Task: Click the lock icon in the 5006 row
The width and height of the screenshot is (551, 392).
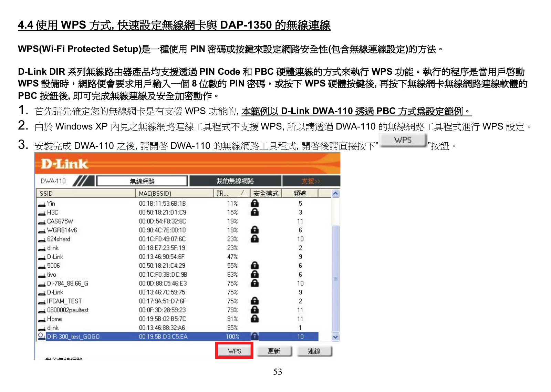Action: [255, 265]
